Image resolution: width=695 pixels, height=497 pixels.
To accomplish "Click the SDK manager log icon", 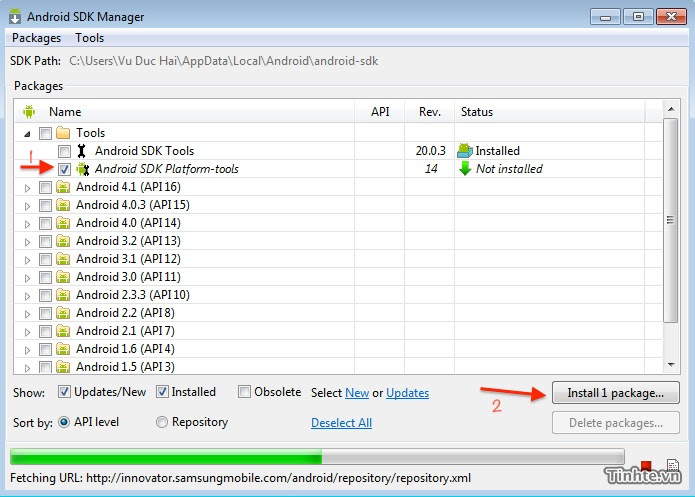I will click(x=672, y=465).
